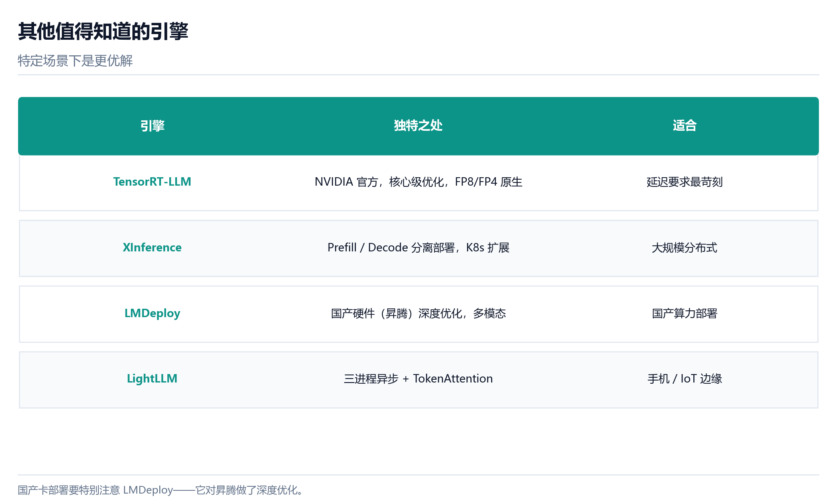Screen dimensions: 837x504
Task: Click the teal table header bar
Action: [418, 126]
